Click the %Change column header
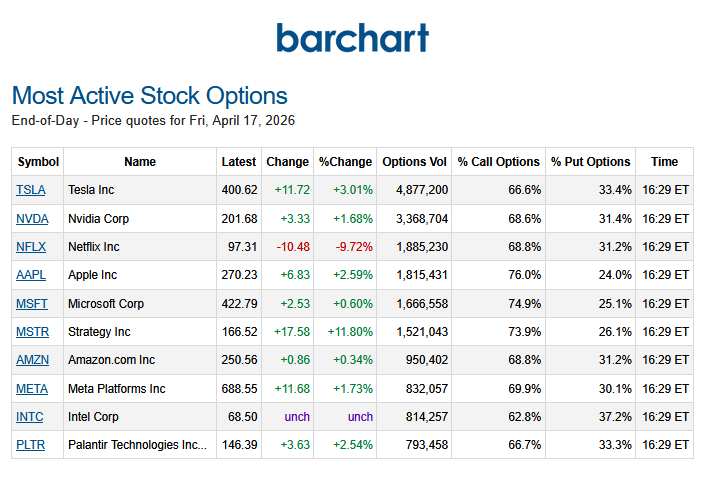703x487 pixels. 345,162
